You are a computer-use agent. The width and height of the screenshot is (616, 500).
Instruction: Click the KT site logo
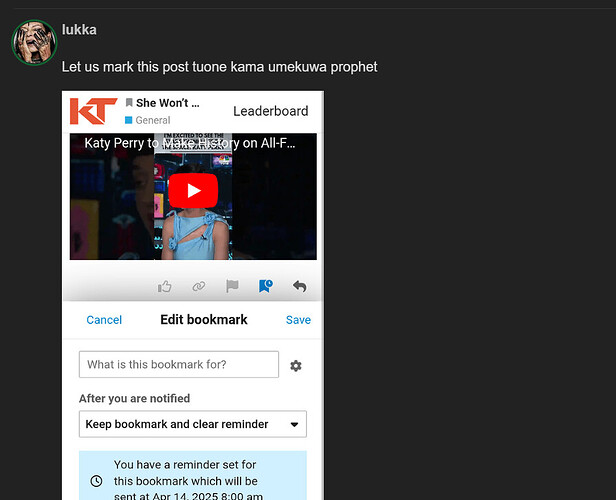click(94, 111)
